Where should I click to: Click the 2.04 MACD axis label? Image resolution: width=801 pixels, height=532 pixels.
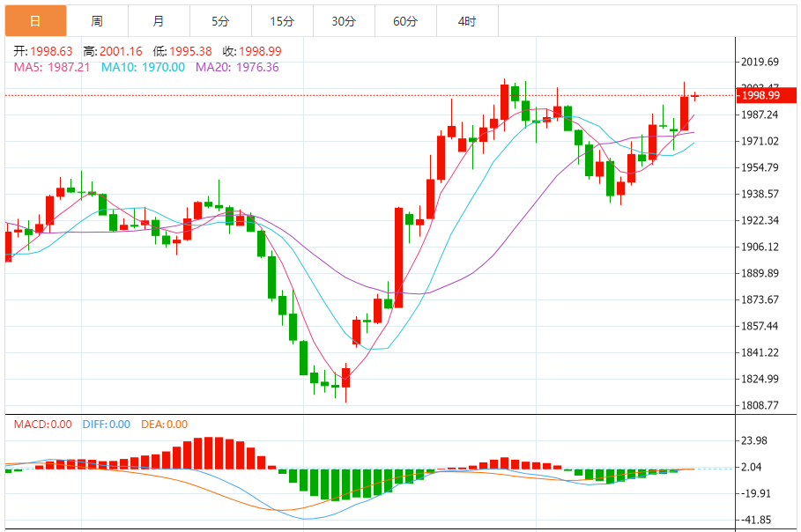coord(751,467)
